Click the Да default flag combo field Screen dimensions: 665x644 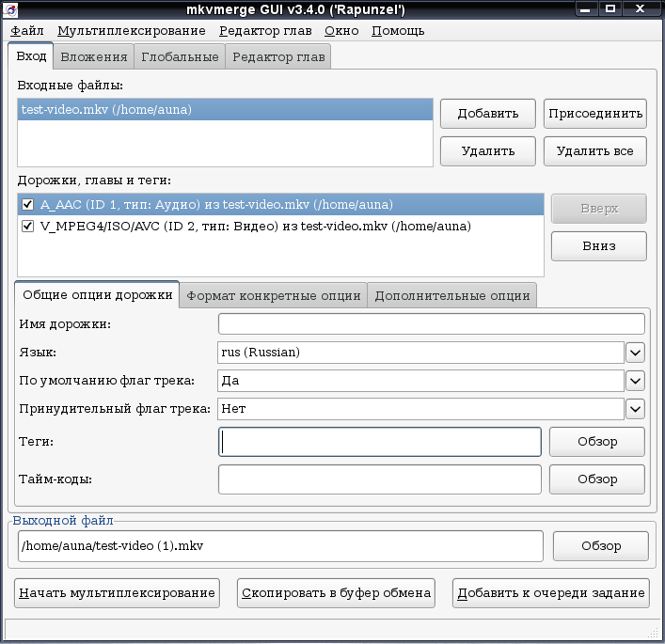point(420,381)
